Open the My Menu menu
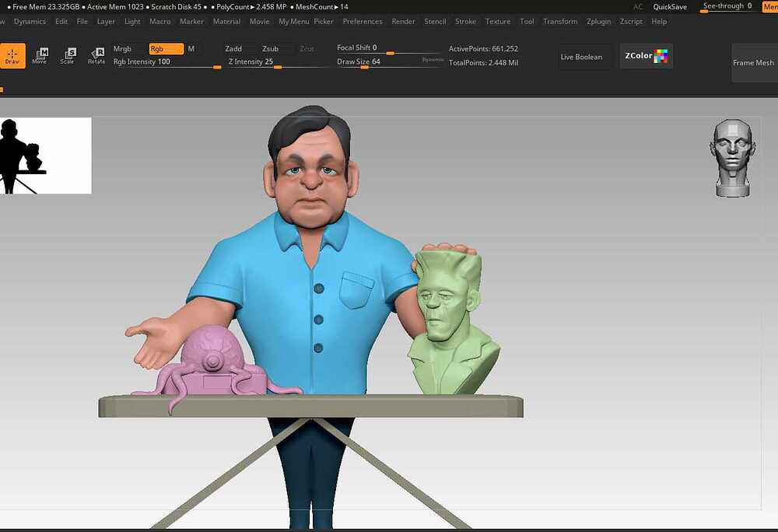The image size is (778, 532). click(294, 21)
